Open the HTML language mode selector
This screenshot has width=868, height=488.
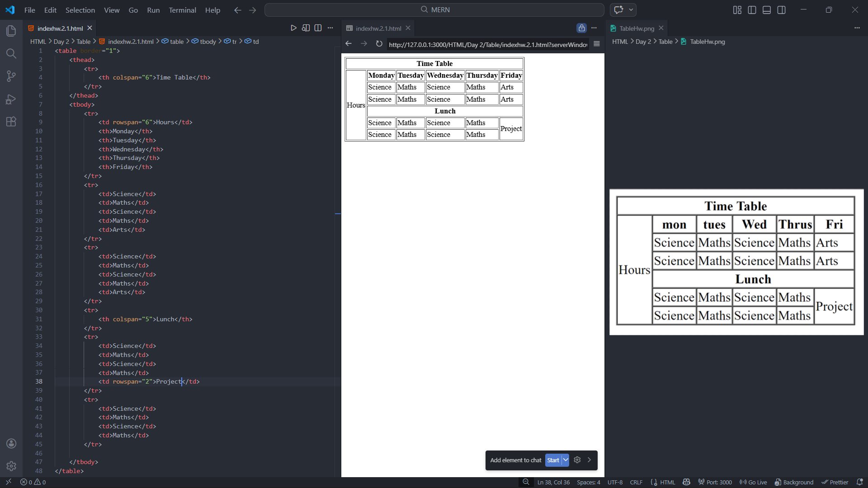point(667,482)
